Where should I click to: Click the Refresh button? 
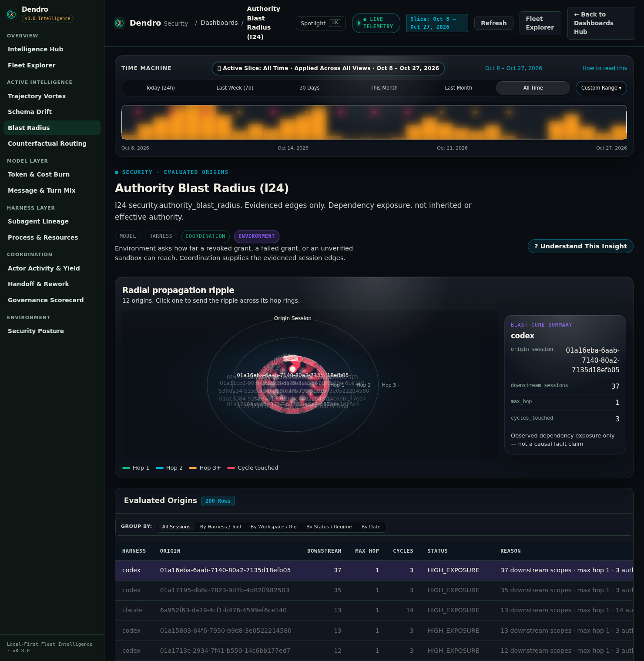point(493,23)
